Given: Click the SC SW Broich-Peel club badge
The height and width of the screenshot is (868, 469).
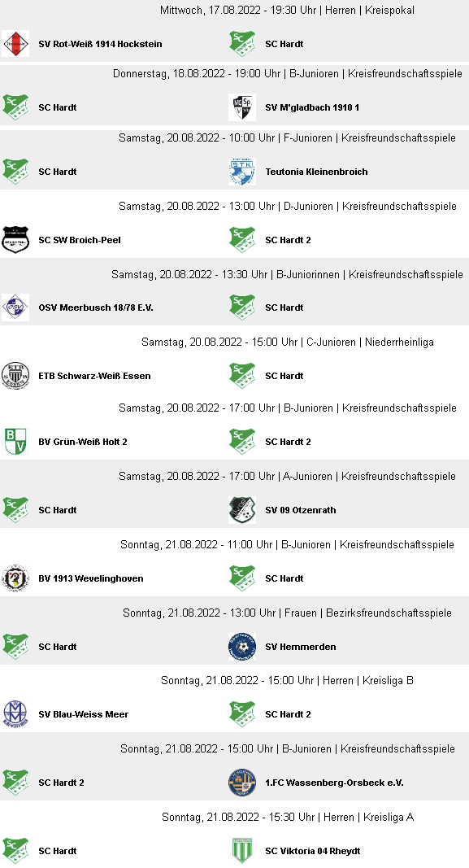Looking at the screenshot, I should [15, 240].
